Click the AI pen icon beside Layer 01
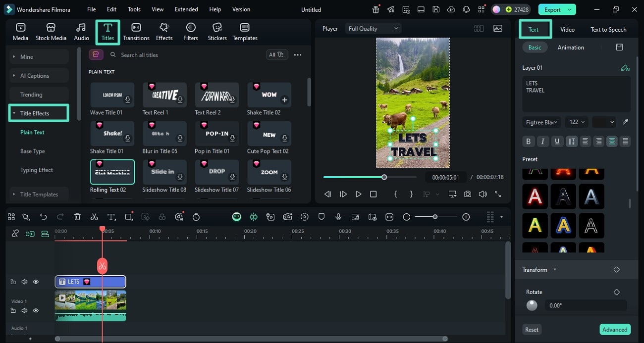644x343 pixels. point(625,68)
